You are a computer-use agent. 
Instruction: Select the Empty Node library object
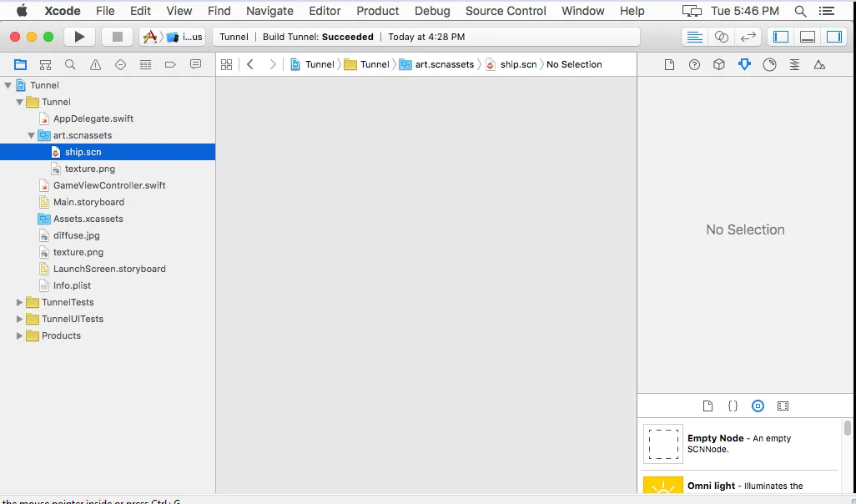point(740,444)
